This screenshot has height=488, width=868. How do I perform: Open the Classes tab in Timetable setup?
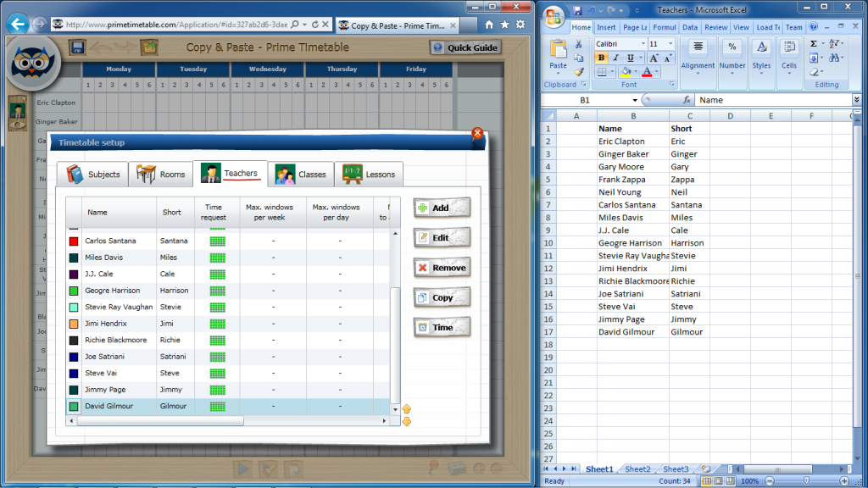(301, 175)
